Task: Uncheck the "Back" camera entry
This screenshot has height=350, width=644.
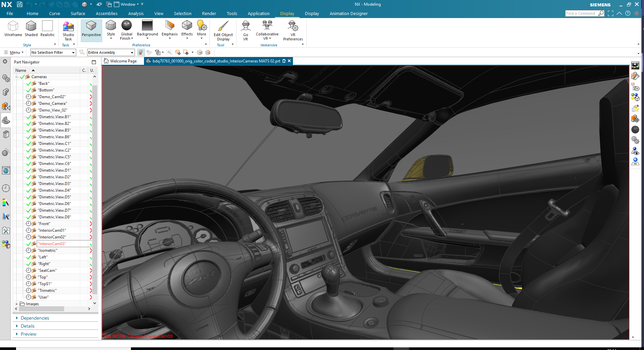Action: 29,83
